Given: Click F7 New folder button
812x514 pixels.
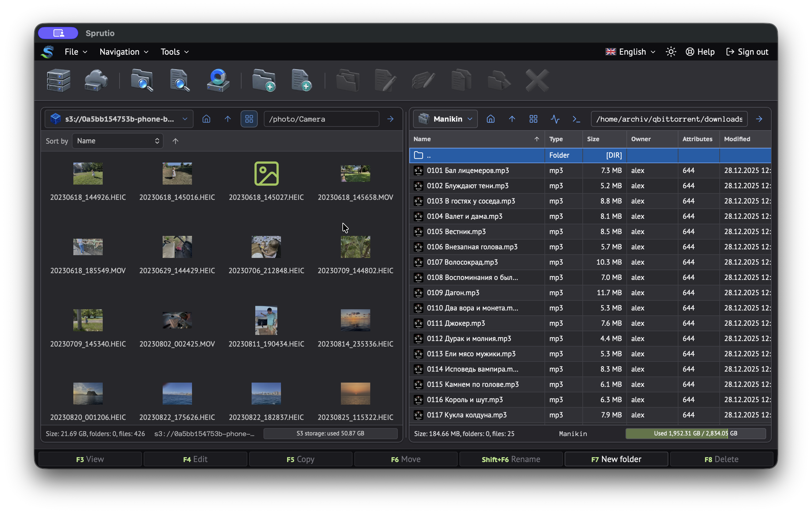Looking at the screenshot, I should point(616,459).
